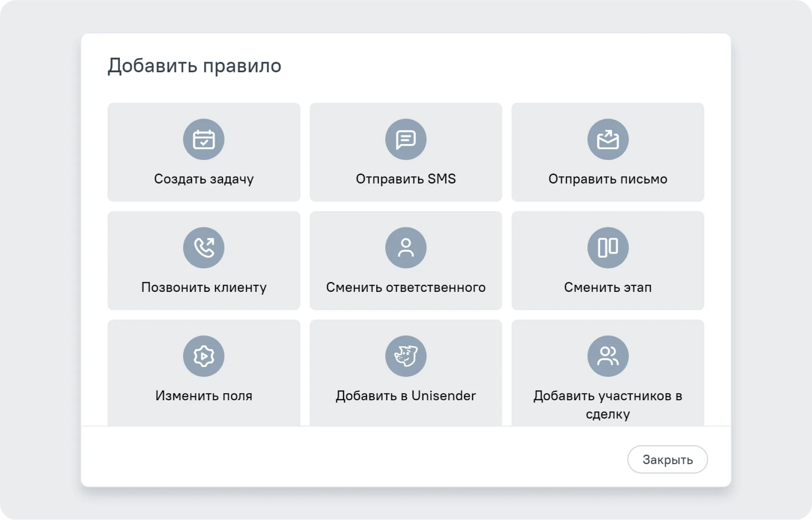
Task: Choose the Отправить SMS label
Action: click(x=406, y=179)
